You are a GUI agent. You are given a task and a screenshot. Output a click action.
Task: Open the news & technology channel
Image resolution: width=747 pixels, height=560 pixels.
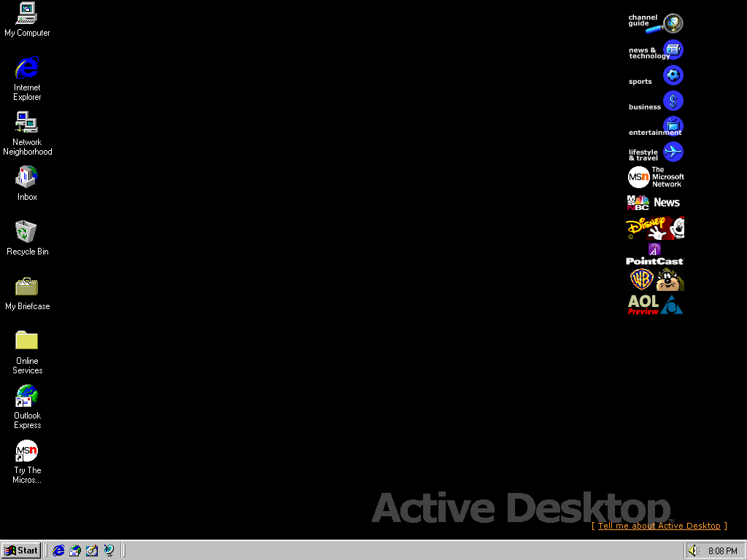656,50
